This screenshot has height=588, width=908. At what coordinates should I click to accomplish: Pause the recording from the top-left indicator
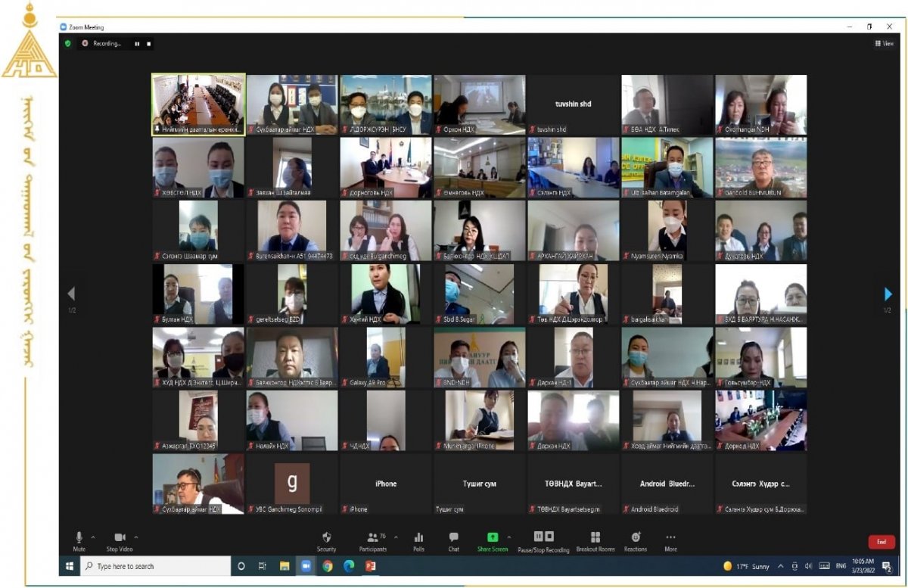click(137, 44)
